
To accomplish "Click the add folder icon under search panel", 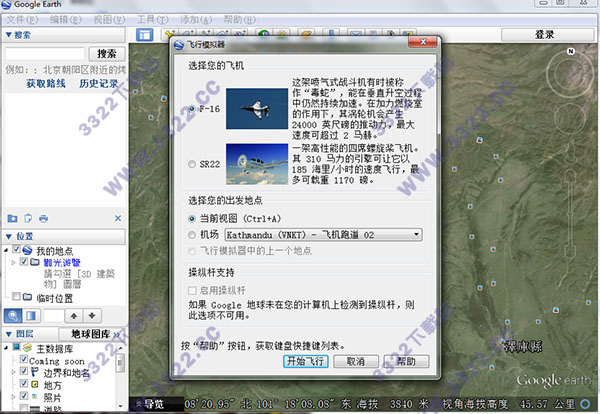I will (x=12, y=218).
